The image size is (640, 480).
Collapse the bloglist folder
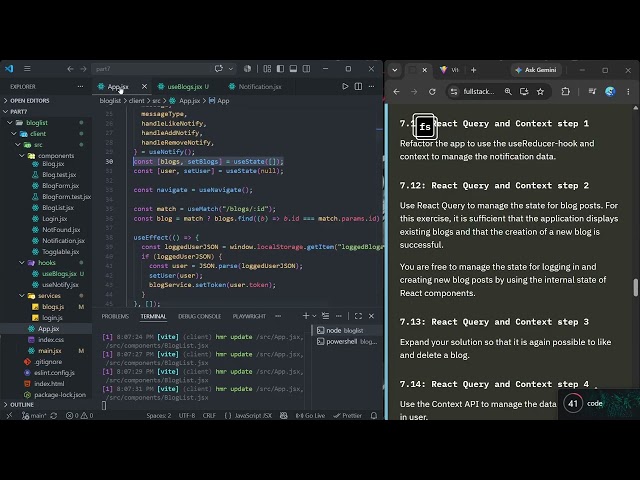[37, 122]
